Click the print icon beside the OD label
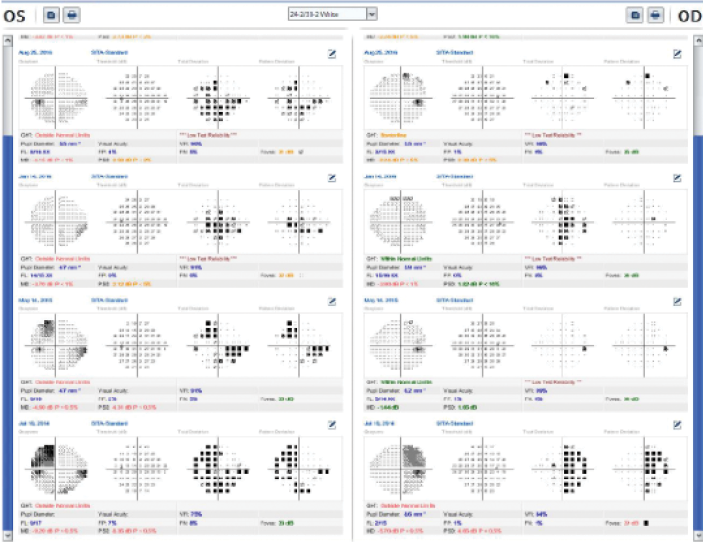 pyautogui.click(x=655, y=15)
